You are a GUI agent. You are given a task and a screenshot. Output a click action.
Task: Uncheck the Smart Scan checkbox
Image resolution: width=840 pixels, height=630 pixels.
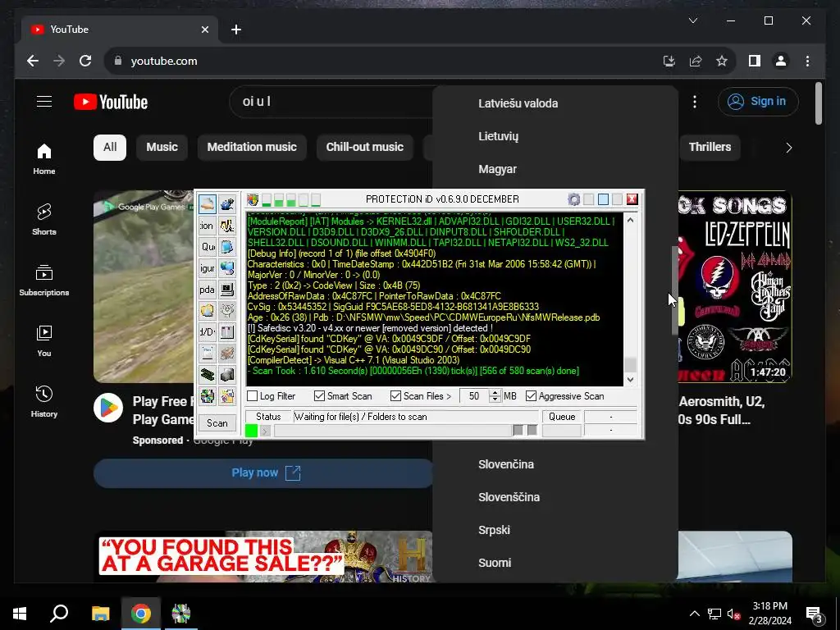point(319,396)
